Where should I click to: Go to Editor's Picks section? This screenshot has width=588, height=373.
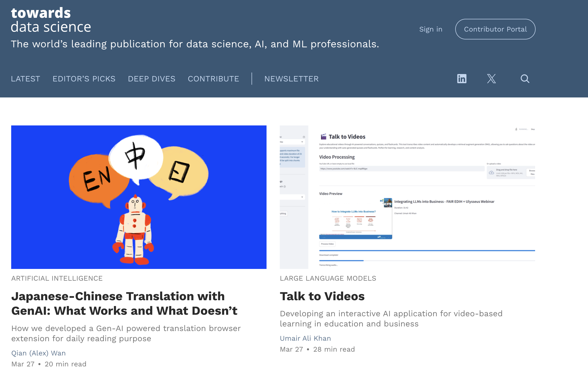[x=84, y=79]
